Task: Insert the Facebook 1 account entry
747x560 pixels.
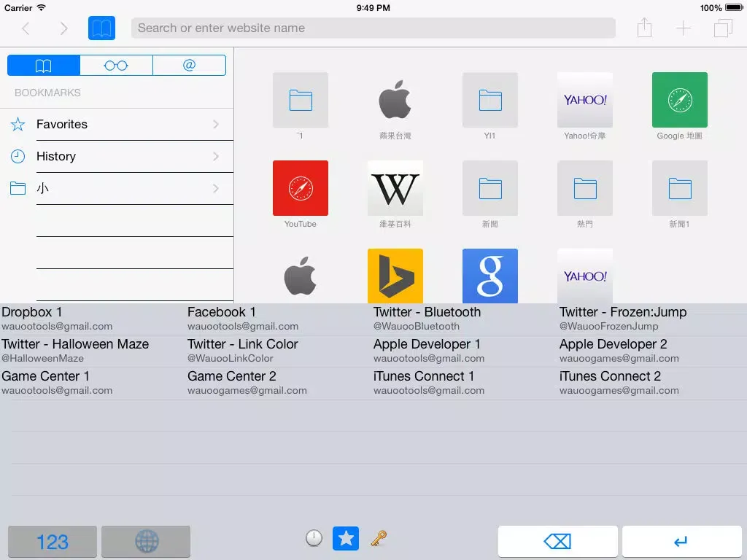Action: tap(279, 319)
